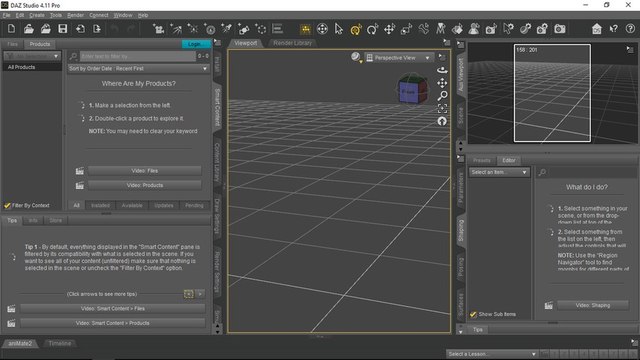640x360 pixels.
Task: Click the viewport zoom magnifier icon
Action: coord(442,96)
